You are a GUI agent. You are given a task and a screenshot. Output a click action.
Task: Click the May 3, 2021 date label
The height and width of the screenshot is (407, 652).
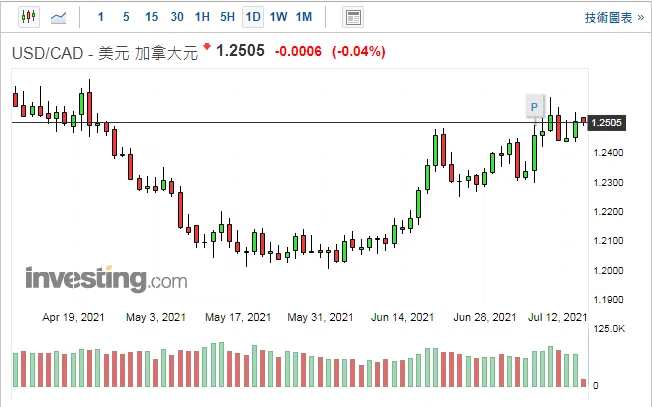pyautogui.click(x=156, y=317)
